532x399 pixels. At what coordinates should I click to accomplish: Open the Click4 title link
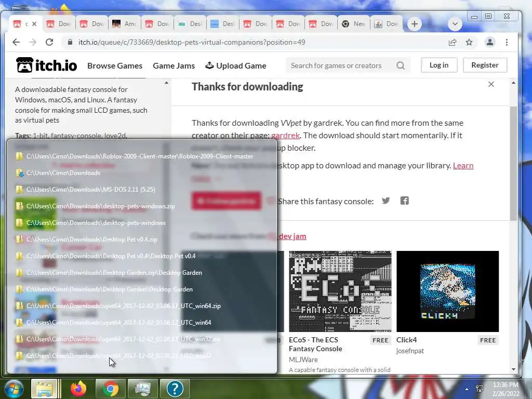(406, 340)
